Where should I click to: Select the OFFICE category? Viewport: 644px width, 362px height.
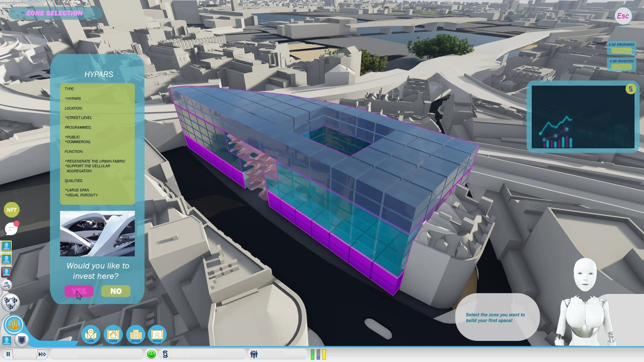(x=136, y=335)
